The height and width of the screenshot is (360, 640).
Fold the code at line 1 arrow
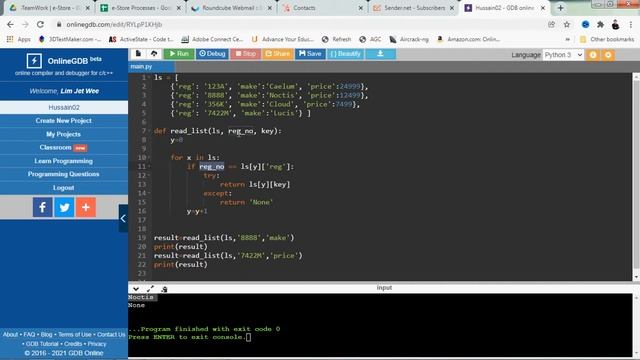[149, 78]
